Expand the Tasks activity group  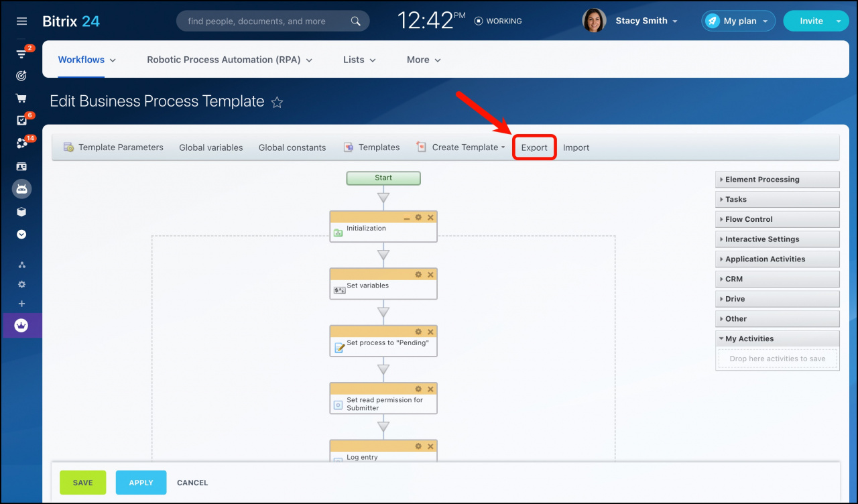pyautogui.click(x=778, y=199)
